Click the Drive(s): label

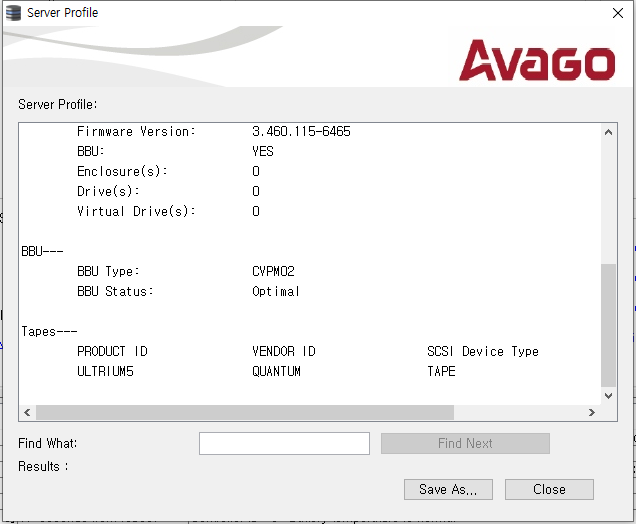click(x=108, y=191)
